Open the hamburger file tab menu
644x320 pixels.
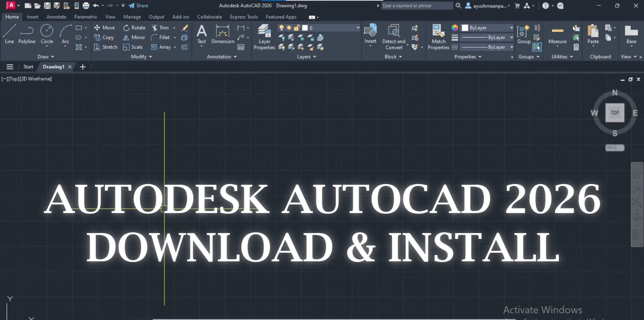click(10, 67)
